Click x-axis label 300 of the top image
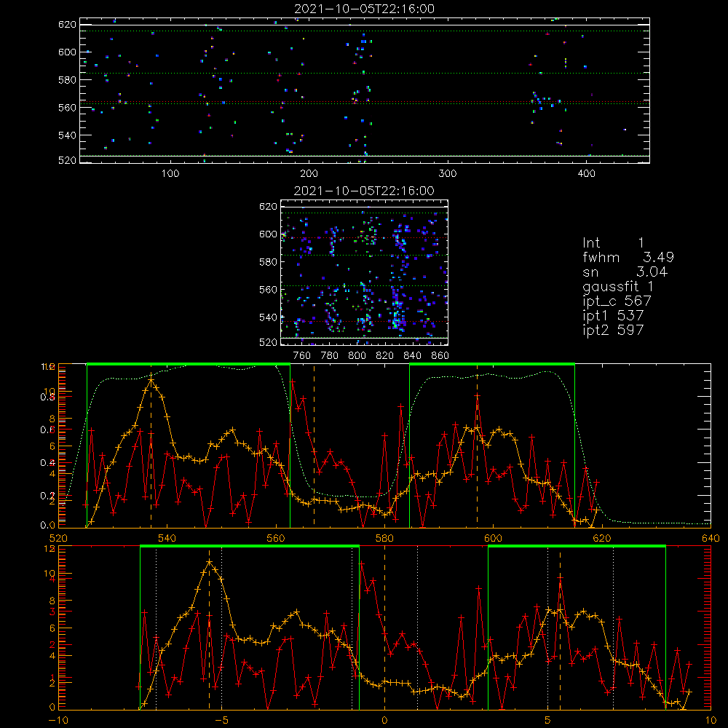The width and height of the screenshot is (728, 728). pos(448,174)
